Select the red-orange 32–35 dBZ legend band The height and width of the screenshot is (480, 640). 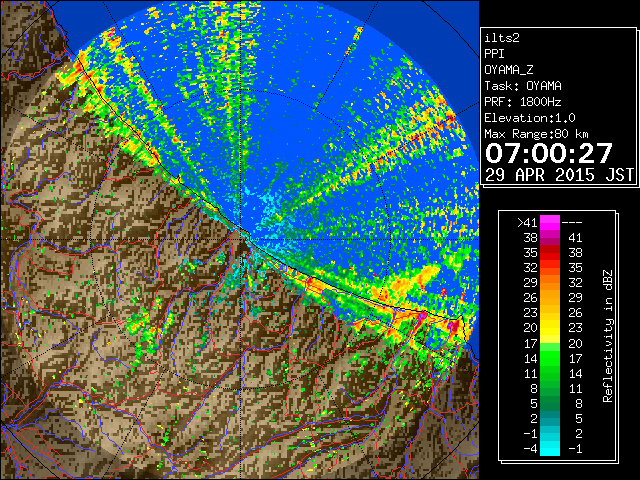click(x=550, y=268)
